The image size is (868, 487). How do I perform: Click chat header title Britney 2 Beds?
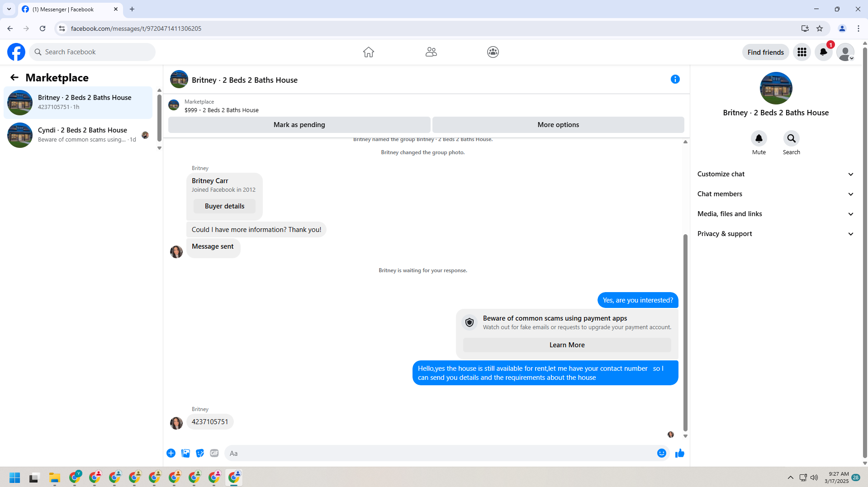pyautogui.click(x=245, y=80)
